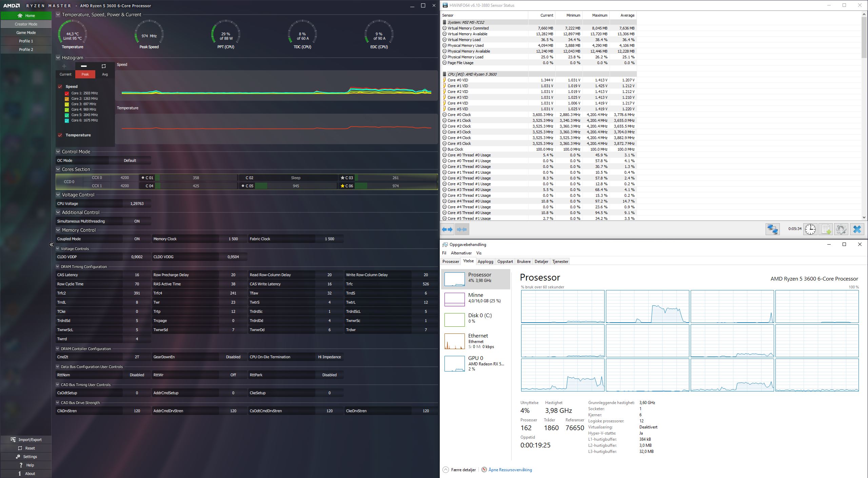Screen dimensions: 868x478
Task: Open Import/Export in Ryzen Master sidebar
Action: pyautogui.click(x=26, y=439)
